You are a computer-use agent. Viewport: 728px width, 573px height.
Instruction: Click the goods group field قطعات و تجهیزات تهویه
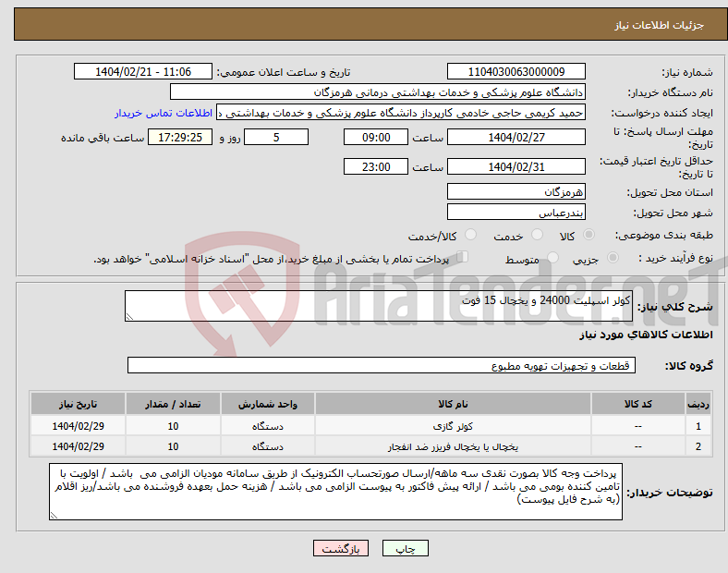point(382,365)
